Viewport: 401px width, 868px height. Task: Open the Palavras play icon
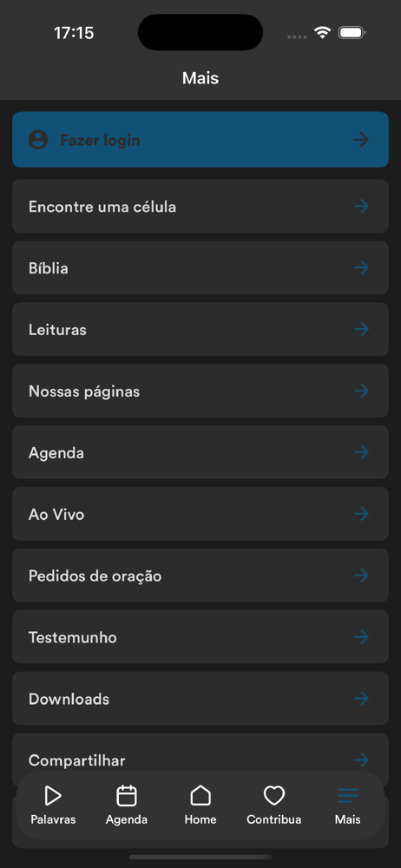[x=53, y=796]
